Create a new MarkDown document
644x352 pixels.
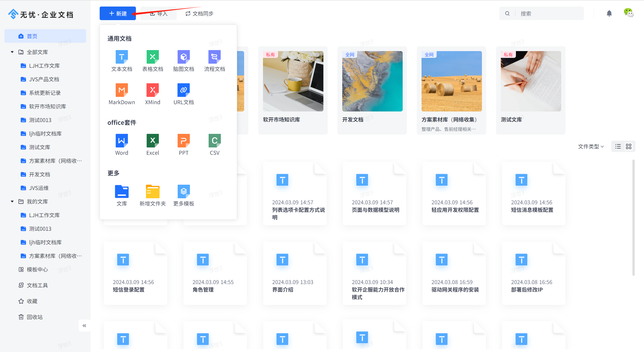click(x=122, y=94)
